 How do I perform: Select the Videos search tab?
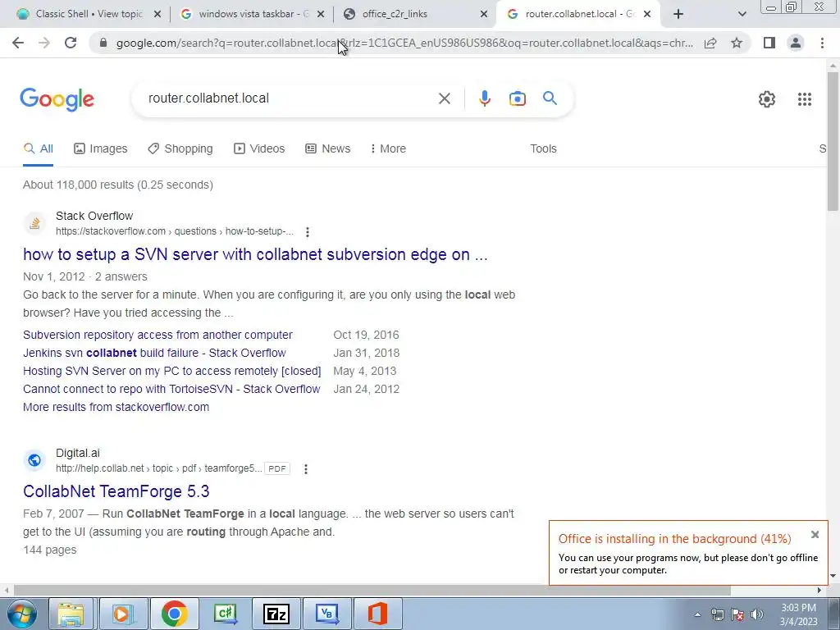[x=259, y=148]
